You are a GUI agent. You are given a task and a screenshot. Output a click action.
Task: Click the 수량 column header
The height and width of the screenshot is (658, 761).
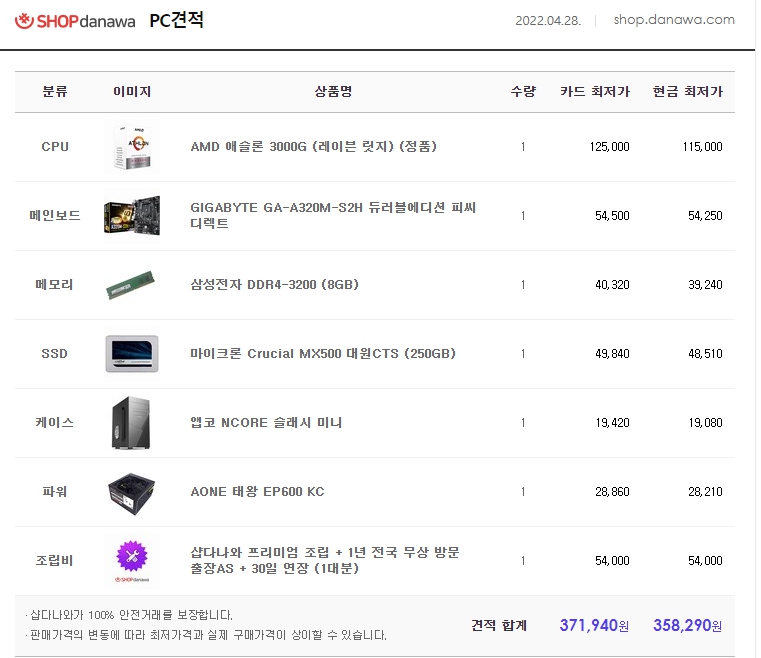click(523, 91)
